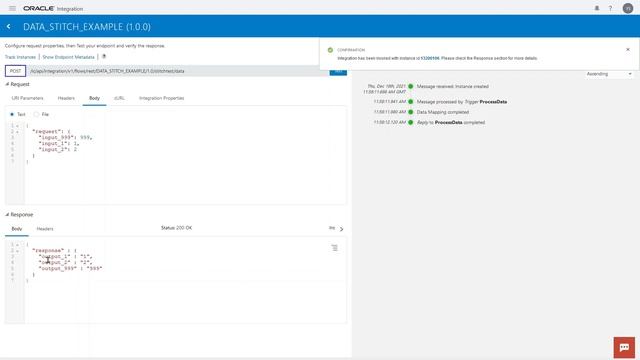Close the confirmation notification
The image size is (640, 360).
tap(628, 49)
